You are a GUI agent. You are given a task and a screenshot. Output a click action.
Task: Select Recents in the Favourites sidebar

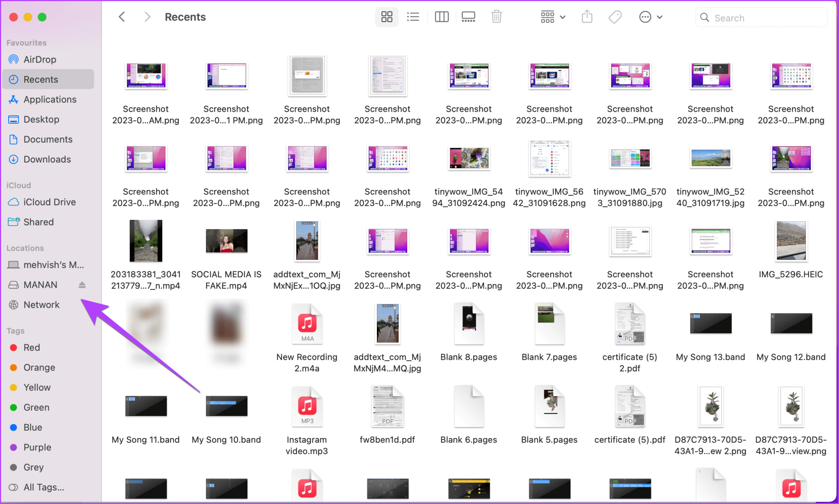[41, 79]
